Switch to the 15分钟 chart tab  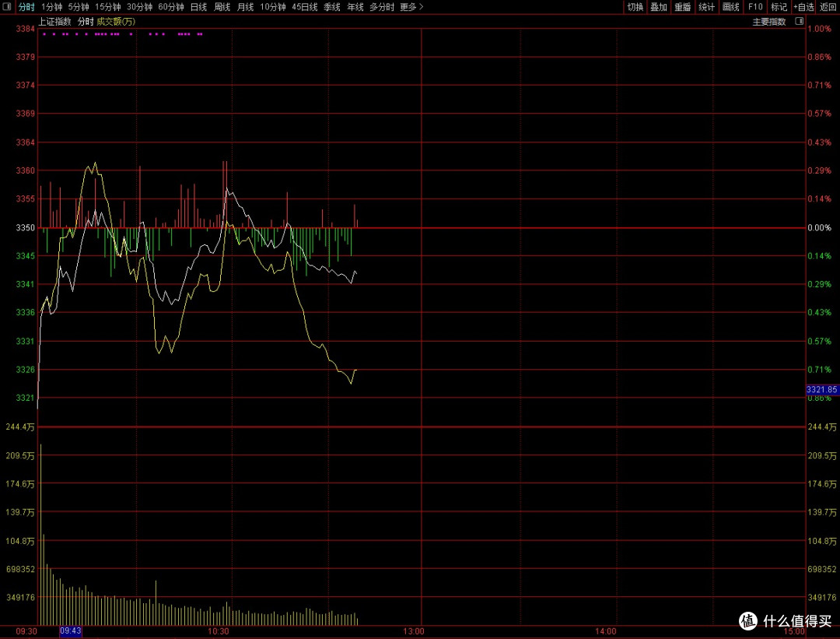(x=107, y=7)
